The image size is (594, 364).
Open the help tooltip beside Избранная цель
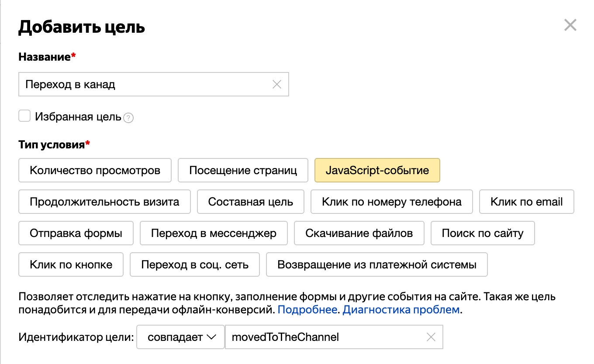128,117
